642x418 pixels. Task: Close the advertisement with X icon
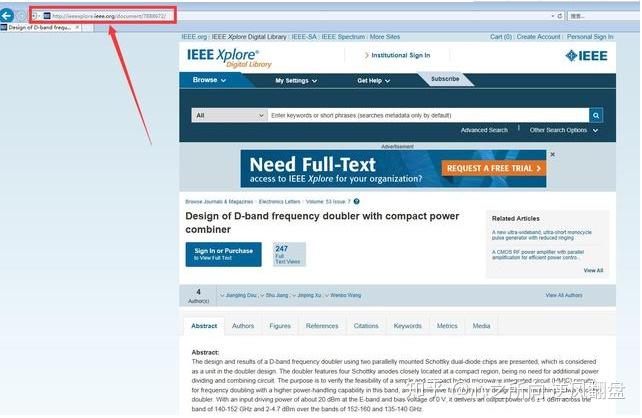[552, 155]
